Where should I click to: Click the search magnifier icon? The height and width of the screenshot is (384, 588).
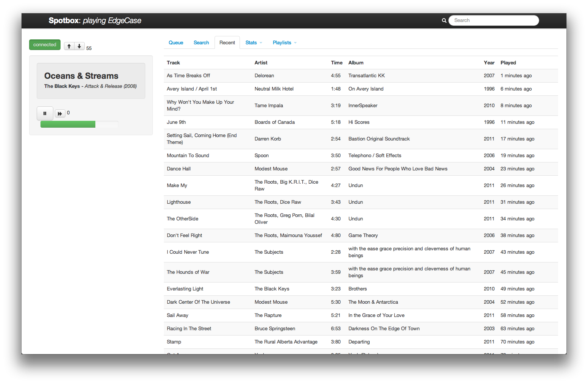coord(444,20)
